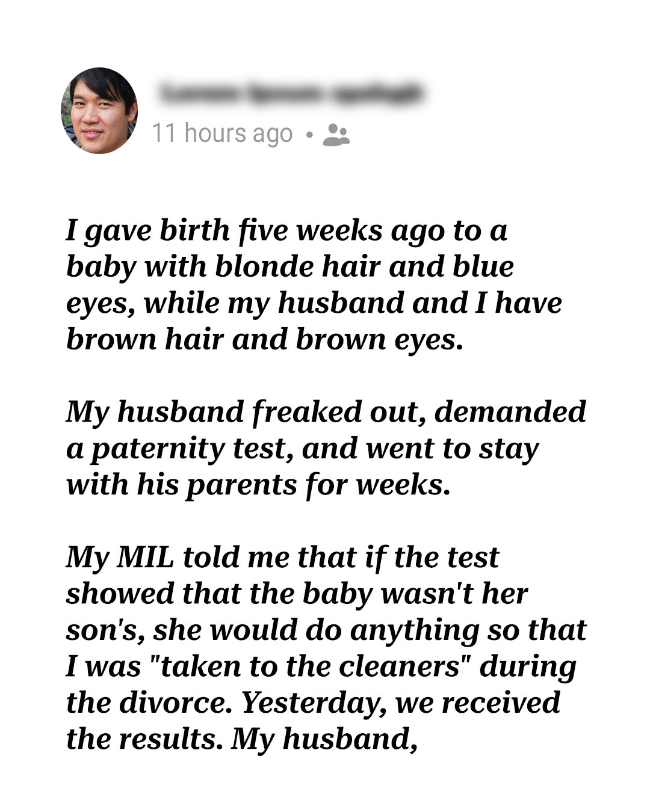Click the dot separator beside timestamp
The image size is (650, 812).
pos(309,135)
